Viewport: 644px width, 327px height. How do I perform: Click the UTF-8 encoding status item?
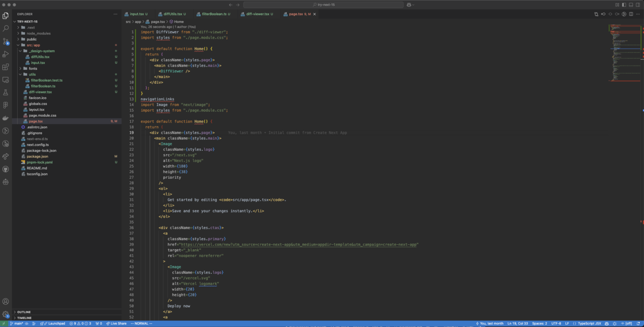point(556,323)
